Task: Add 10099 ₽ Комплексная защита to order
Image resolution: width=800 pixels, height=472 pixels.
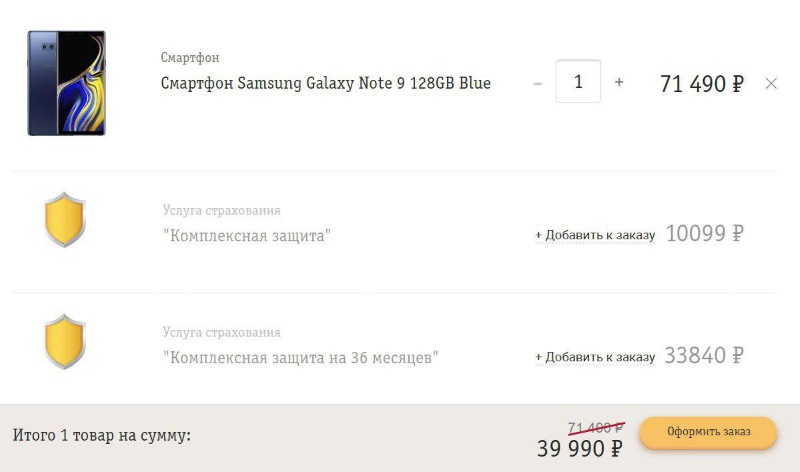Action: (x=595, y=235)
